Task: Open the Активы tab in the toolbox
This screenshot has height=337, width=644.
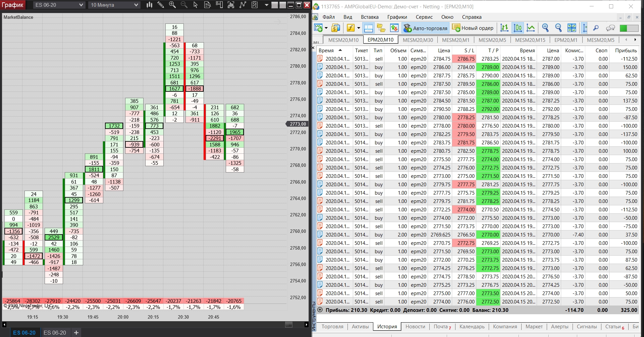Action: pyautogui.click(x=360, y=327)
